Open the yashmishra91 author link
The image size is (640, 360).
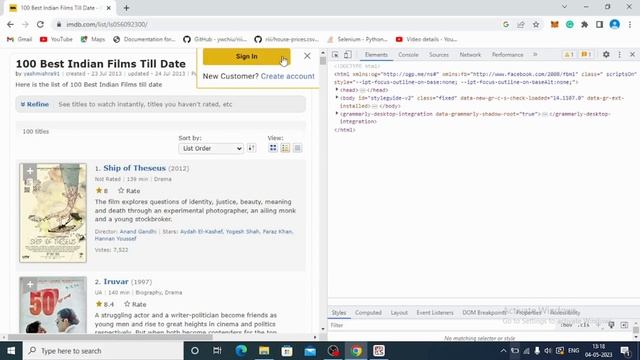(41, 74)
